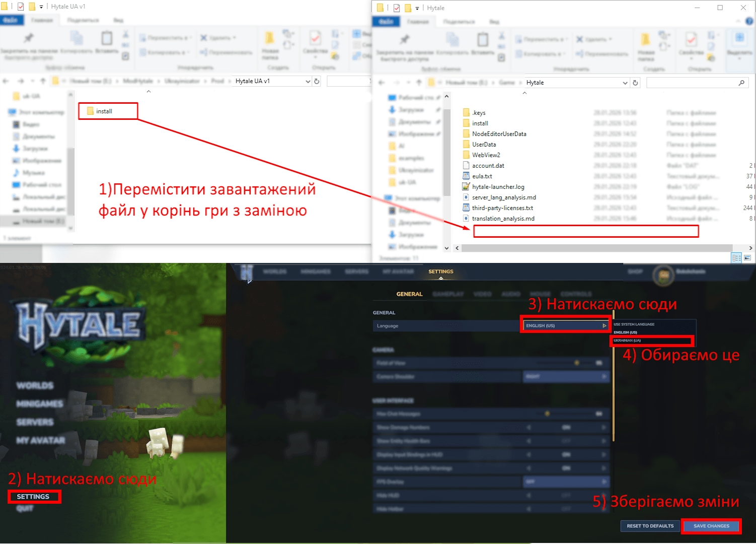Click the properties checkmark icon in Hytale title bar
Screen dimensions: 756x544
pyautogui.click(x=397, y=8)
